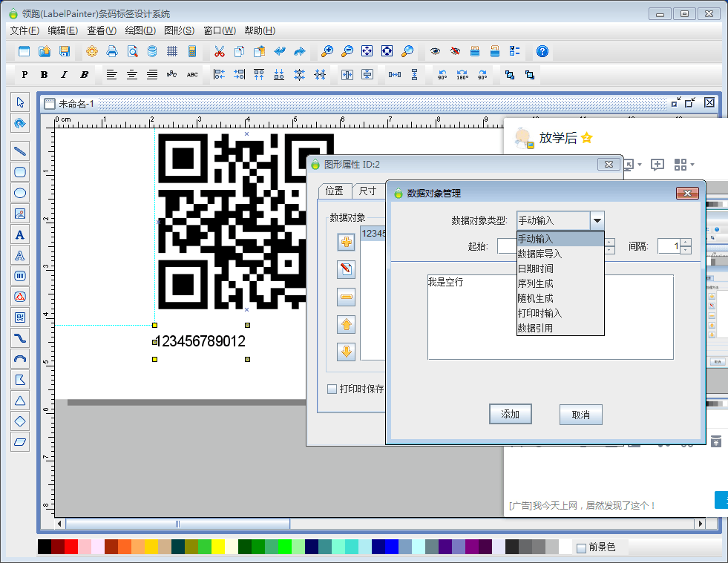Pick highlighted 手动输入 item in list
The width and height of the screenshot is (728, 563).
coord(560,239)
